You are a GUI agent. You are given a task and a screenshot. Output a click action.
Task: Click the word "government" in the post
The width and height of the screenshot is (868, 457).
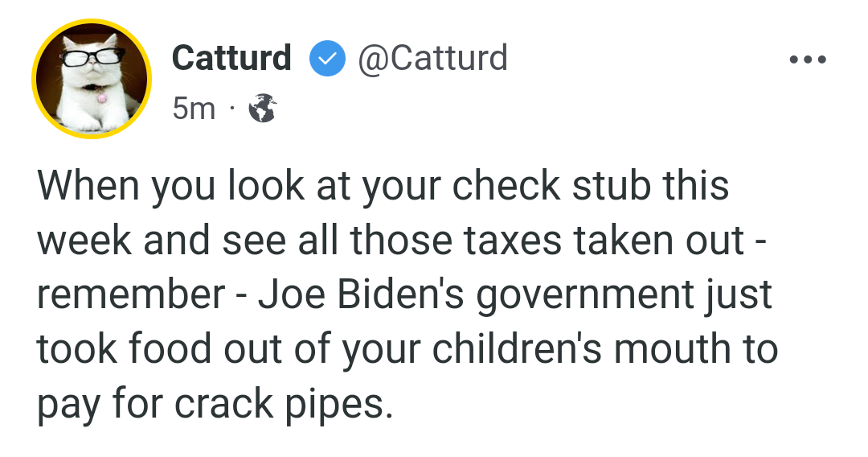tap(585, 295)
